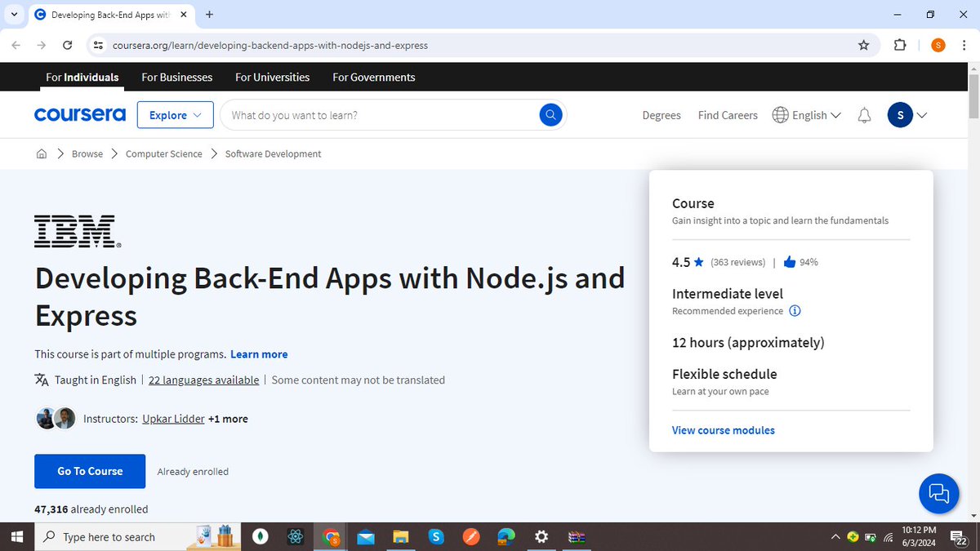This screenshot has width=980, height=551.
Task: Click the Recommended experience info icon
Action: [x=795, y=311]
